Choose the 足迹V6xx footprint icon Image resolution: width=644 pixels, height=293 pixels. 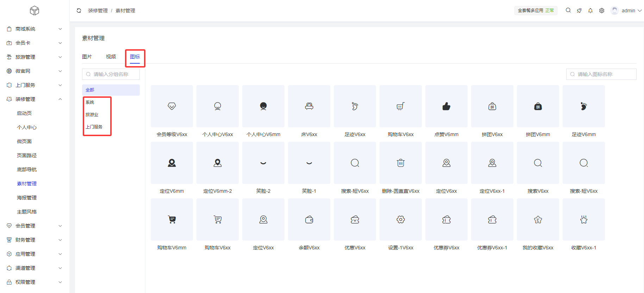(355, 106)
